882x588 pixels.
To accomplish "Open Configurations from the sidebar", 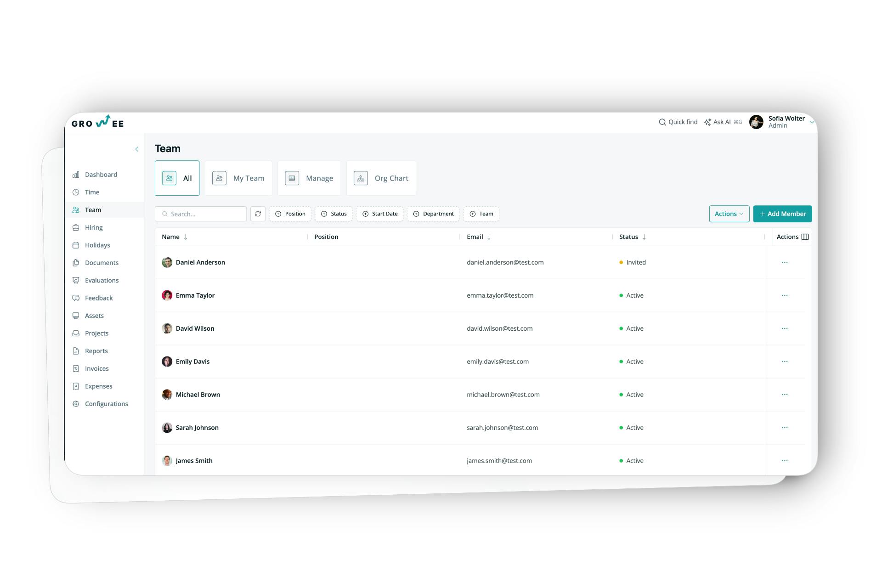I will [x=106, y=403].
